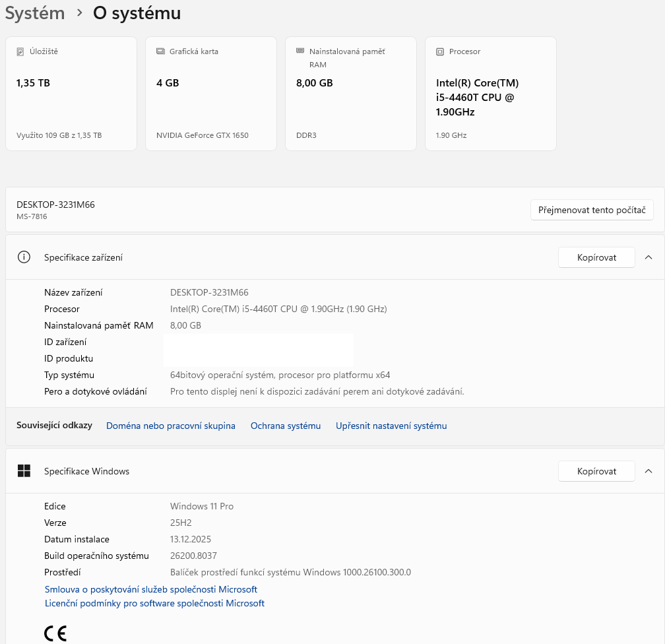Go back to Systém via breadcrumb

35,13
